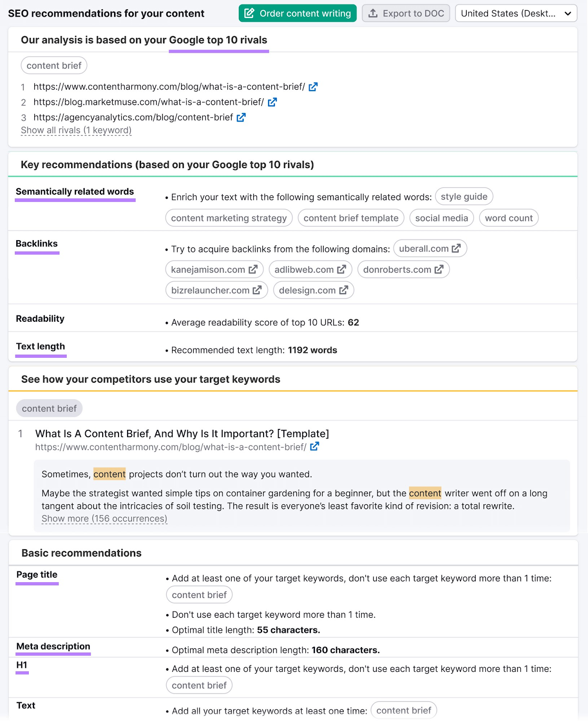Screen dimensions: 588x721
Task: Open adlibweb.com external link icon
Action: [x=341, y=269]
